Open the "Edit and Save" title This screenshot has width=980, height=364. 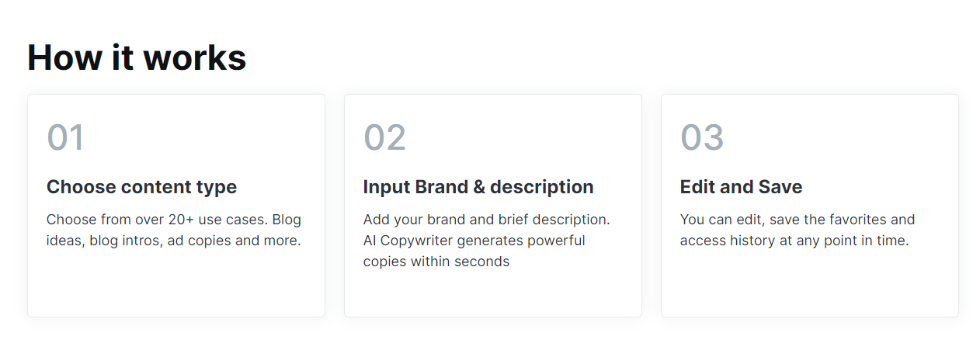click(741, 187)
